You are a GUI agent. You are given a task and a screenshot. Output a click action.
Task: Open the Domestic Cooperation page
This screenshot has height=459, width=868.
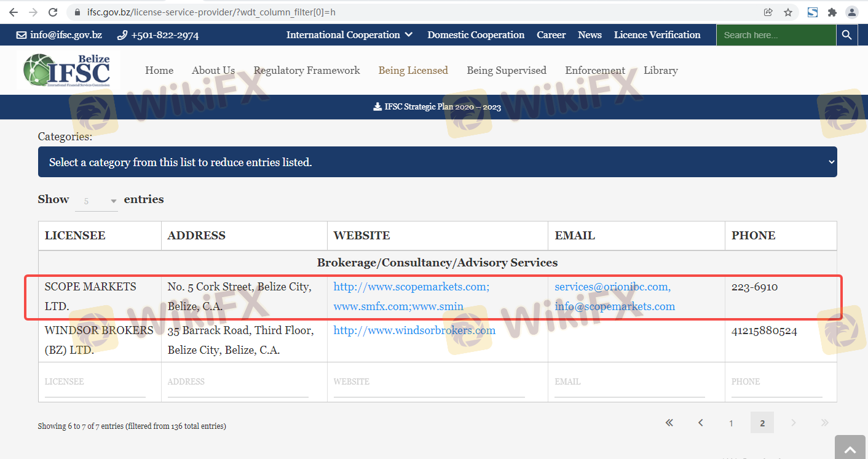tap(476, 35)
